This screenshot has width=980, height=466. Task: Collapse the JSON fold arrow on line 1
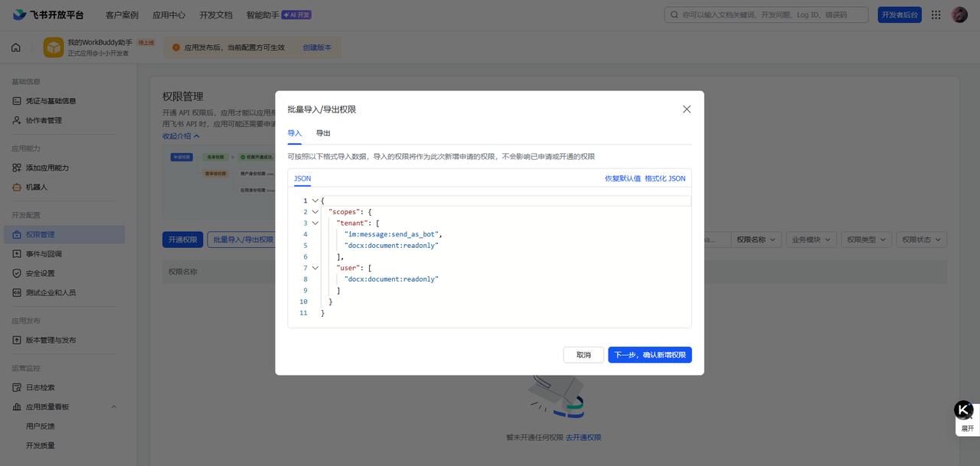click(315, 200)
